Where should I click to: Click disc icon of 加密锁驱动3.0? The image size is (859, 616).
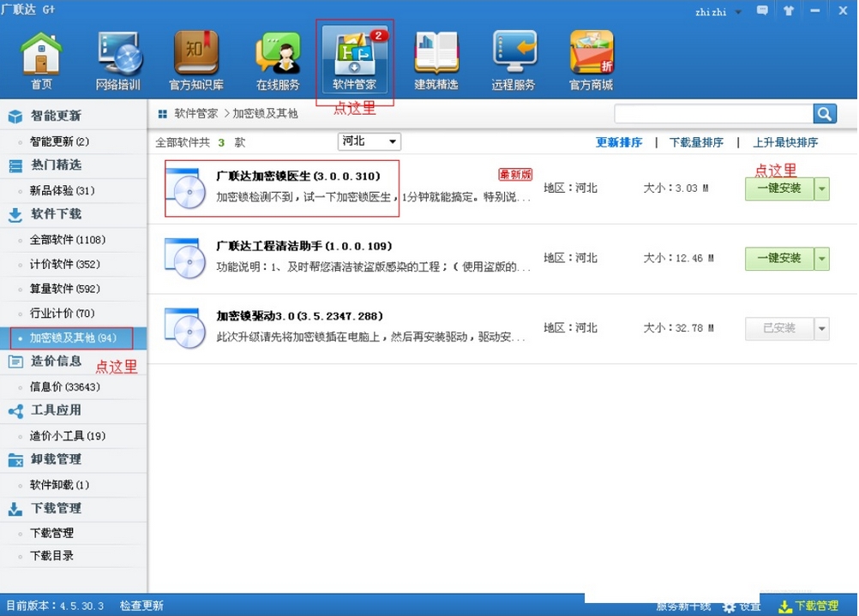[x=186, y=328]
